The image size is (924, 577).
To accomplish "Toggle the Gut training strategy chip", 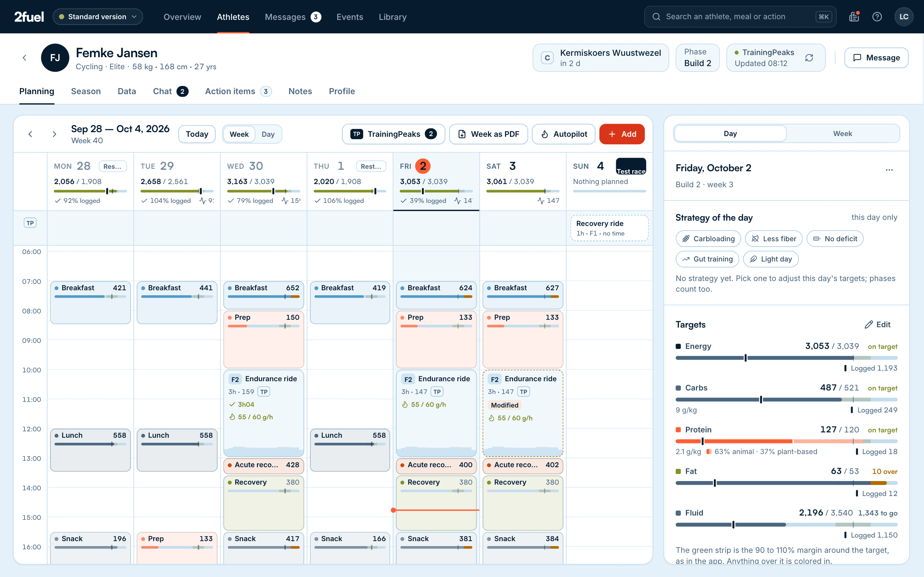I will (x=707, y=259).
